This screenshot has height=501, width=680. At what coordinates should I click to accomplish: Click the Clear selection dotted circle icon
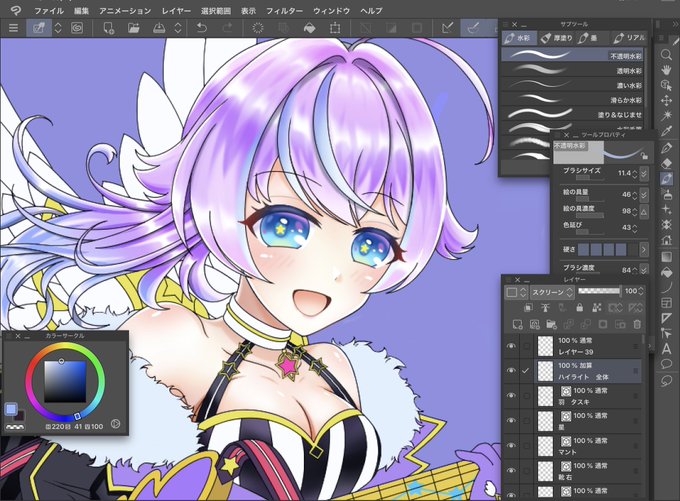[258, 28]
